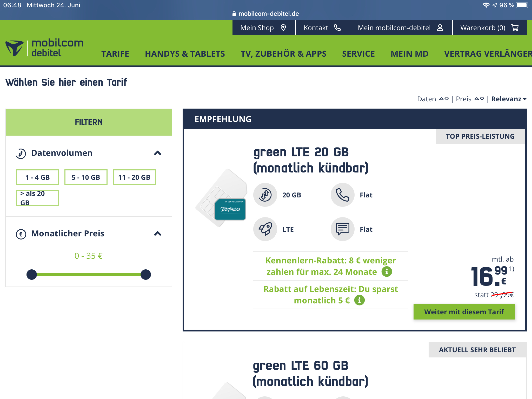Open the Relevanz sort dropdown
Image resolution: width=532 pixels, height=399 pixels.
coord(509,99)
